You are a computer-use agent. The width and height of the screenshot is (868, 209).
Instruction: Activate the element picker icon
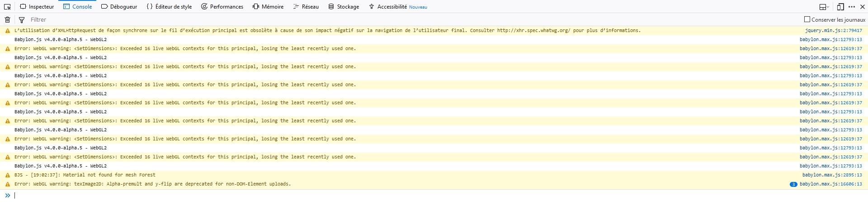(7, 7)
